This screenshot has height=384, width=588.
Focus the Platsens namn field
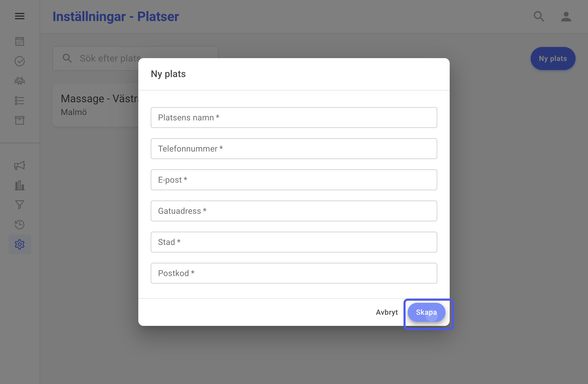[x=294, y=118]
